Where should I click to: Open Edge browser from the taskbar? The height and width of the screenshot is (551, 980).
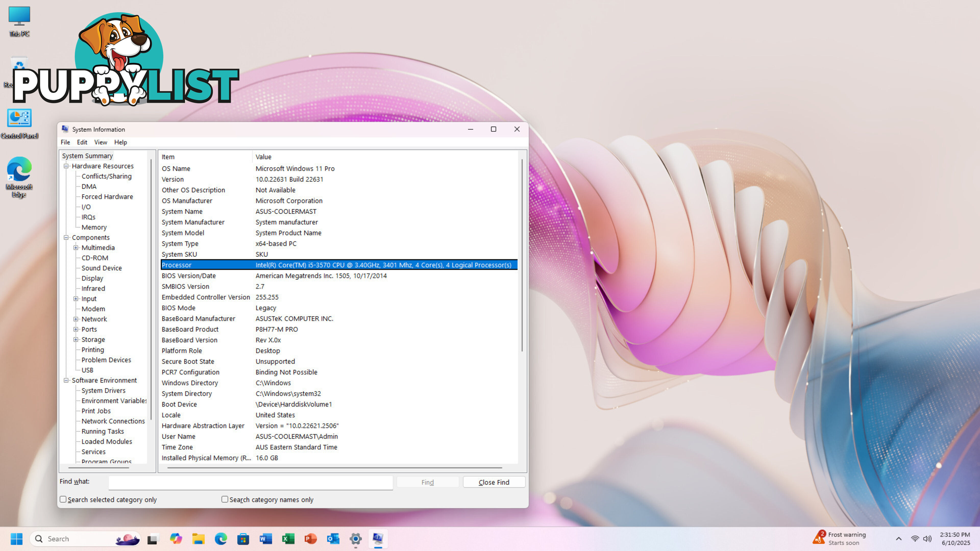pyautogui.click(x=221, y=539)
